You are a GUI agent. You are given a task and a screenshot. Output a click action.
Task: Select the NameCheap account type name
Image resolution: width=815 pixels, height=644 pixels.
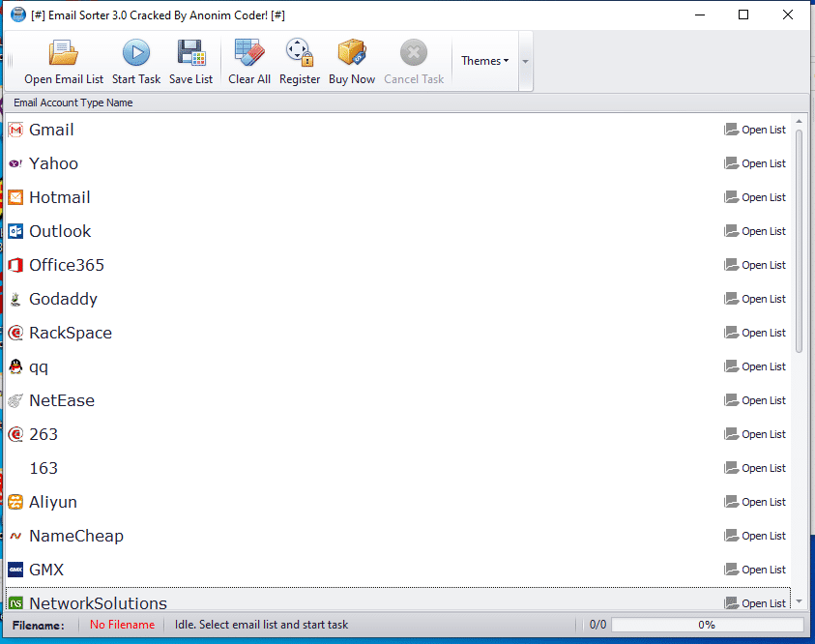coord(76,536)
